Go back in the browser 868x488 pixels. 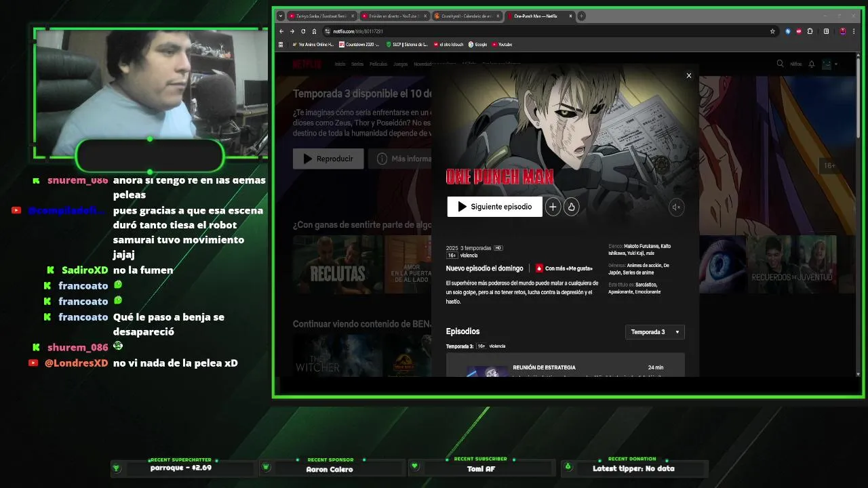click(281, 31)
